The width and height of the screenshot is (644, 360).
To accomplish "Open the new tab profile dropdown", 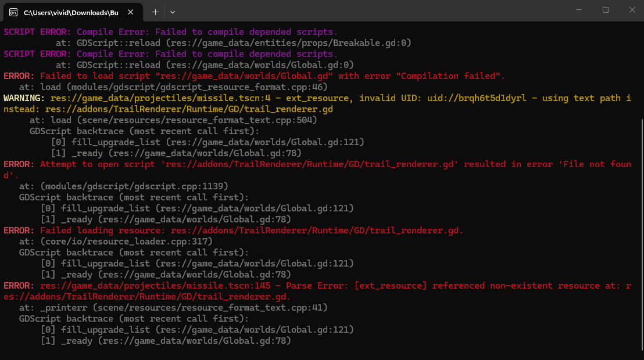I will click(173, 12).
